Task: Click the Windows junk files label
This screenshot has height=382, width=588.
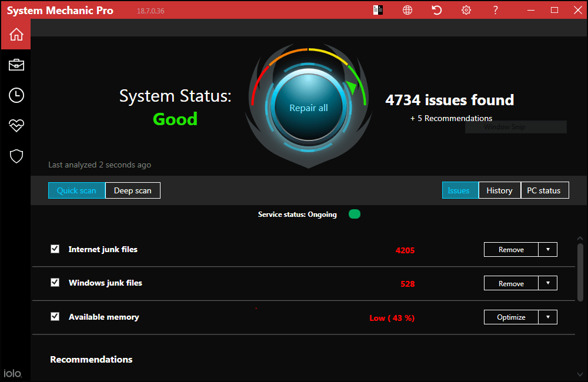Action: pyautogui.click(x=105, y=283)
